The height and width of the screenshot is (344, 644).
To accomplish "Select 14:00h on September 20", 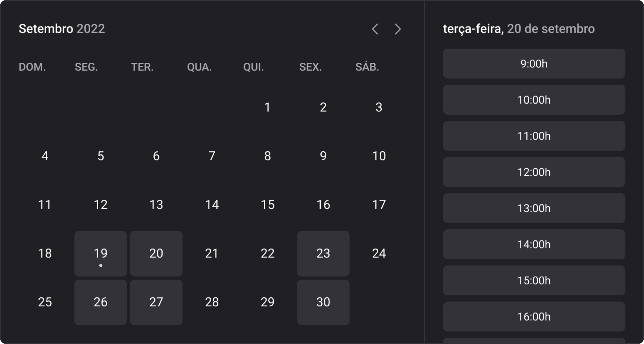I will (x=534, y=244).
